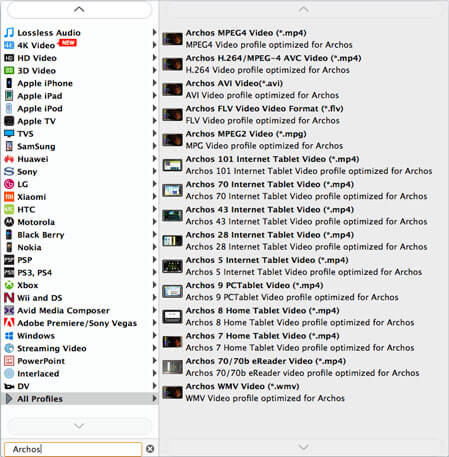
Task: Click the Huawei logo icon
Action: pos(9,159)
